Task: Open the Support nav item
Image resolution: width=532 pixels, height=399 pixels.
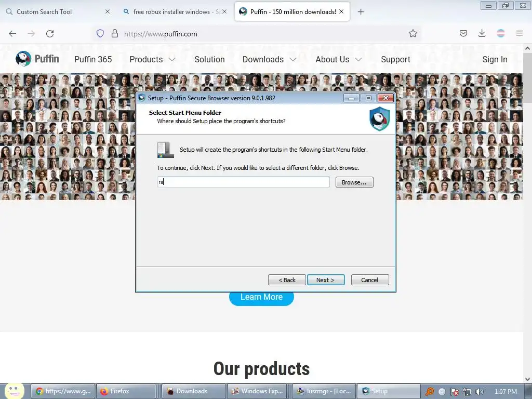Action: point(395,59)
